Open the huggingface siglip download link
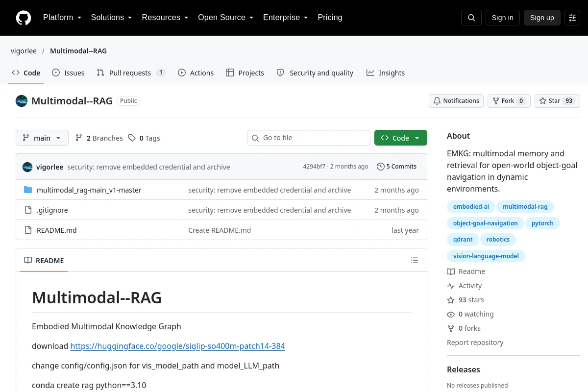 (x=177, y=346)
